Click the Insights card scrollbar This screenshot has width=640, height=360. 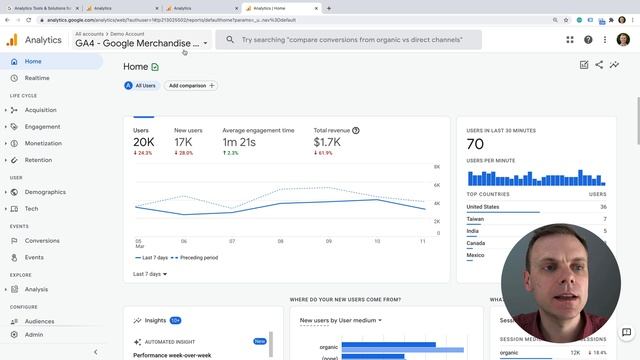point(271,344)
